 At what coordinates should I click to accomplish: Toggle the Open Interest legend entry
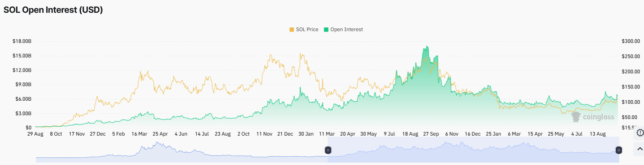click(x=343, y=29)
